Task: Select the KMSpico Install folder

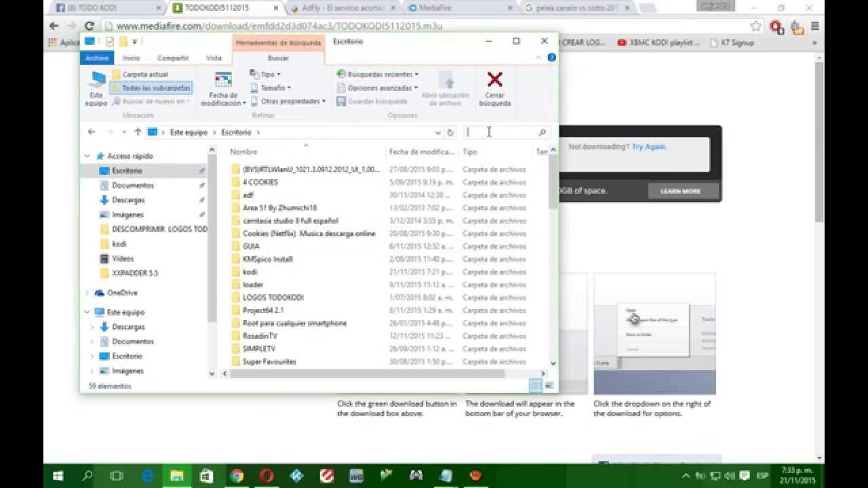Action: point(267,259)
